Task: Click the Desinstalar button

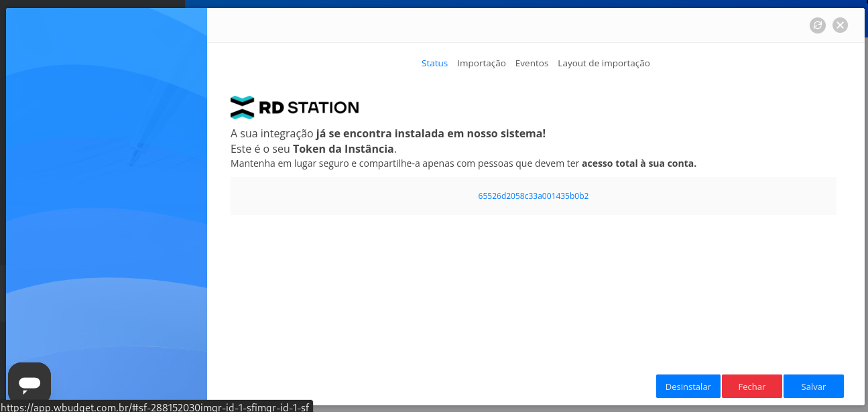Action: pos(688,387)
